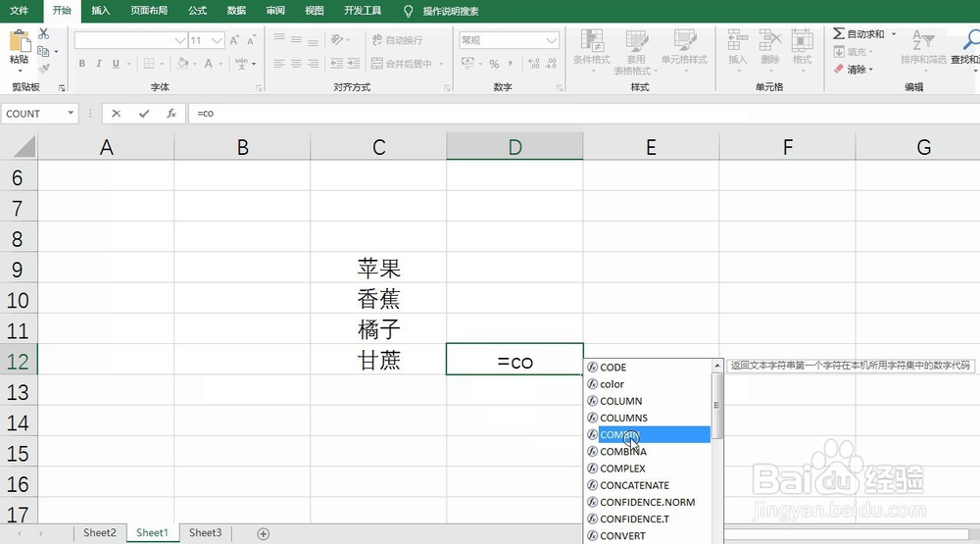Click the Cut scissors icon
Screen dimensions: 980x544
click(44, 33)
